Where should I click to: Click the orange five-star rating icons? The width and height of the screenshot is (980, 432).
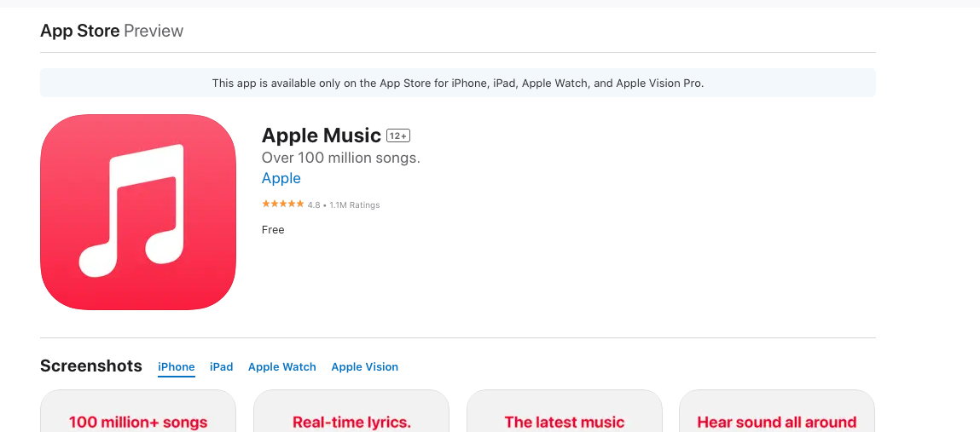click(x=282, y=204)
